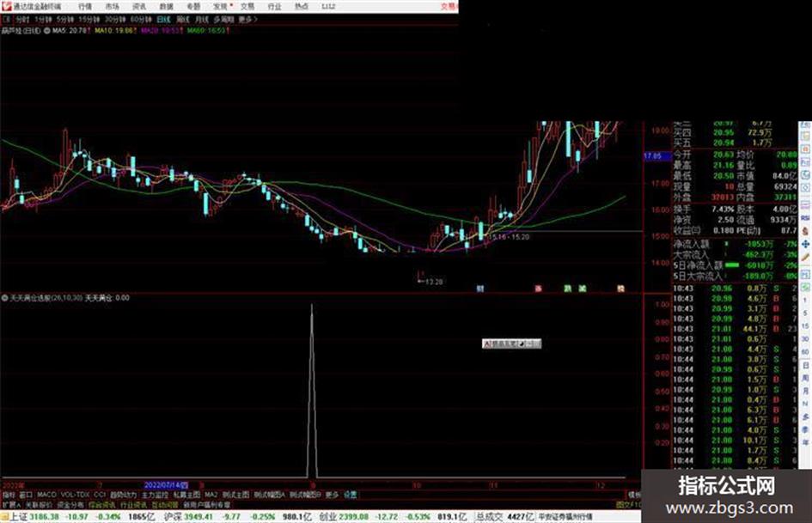The height and width of the screenshot is (523, 812).
Task: Choose the 1-minute shortcut in right sidebar
Action: [805, 301]
